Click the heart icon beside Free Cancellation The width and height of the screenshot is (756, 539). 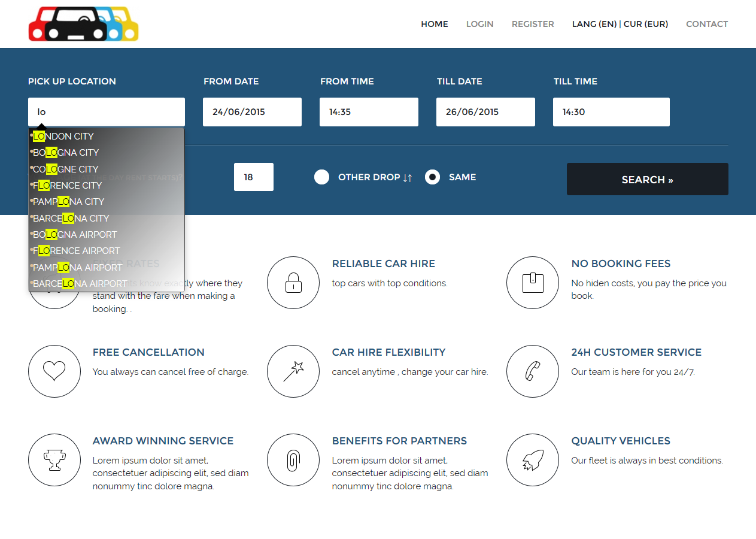[54, 371]
